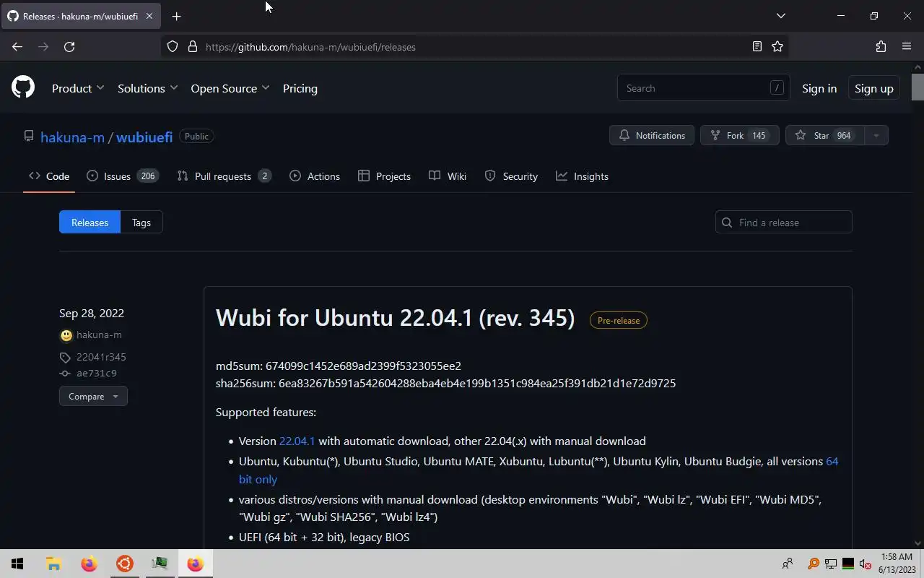Open the browser extensions icon

click(x=881, y=47)
